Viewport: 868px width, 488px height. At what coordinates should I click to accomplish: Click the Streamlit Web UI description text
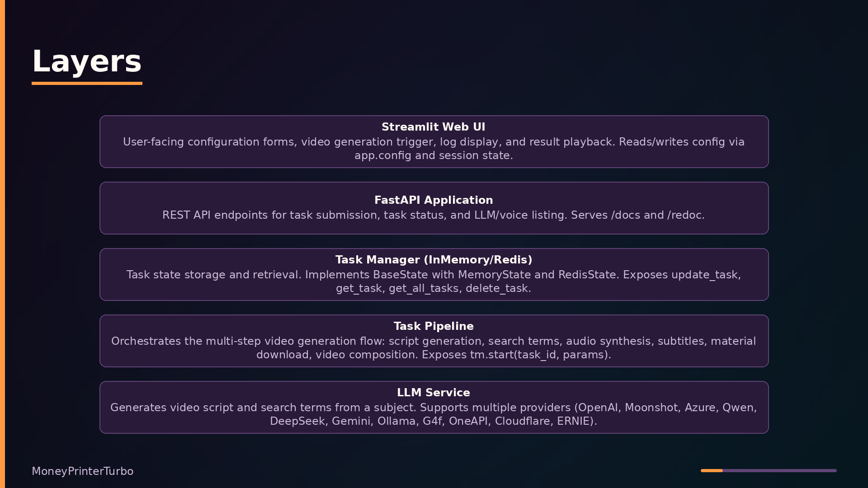434,149
